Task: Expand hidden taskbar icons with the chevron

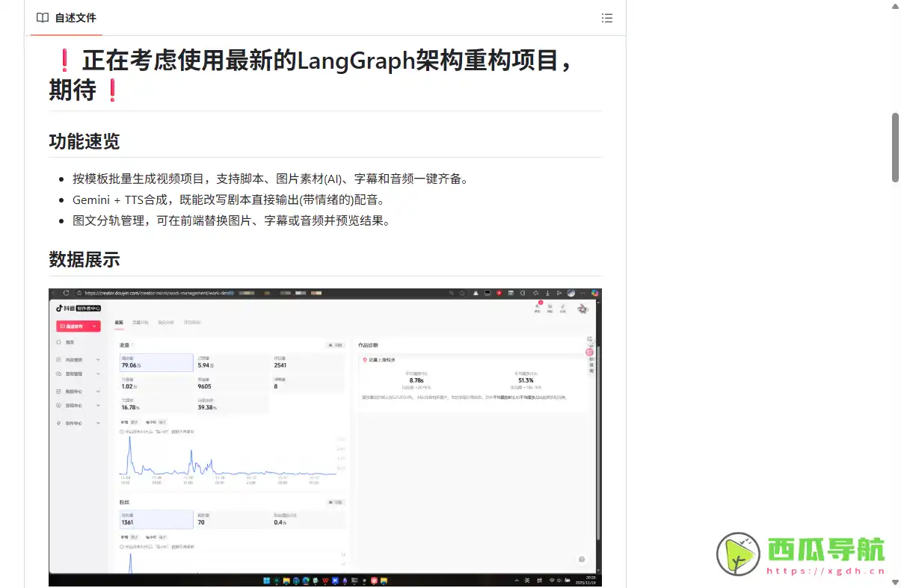Action: point(516,580)
